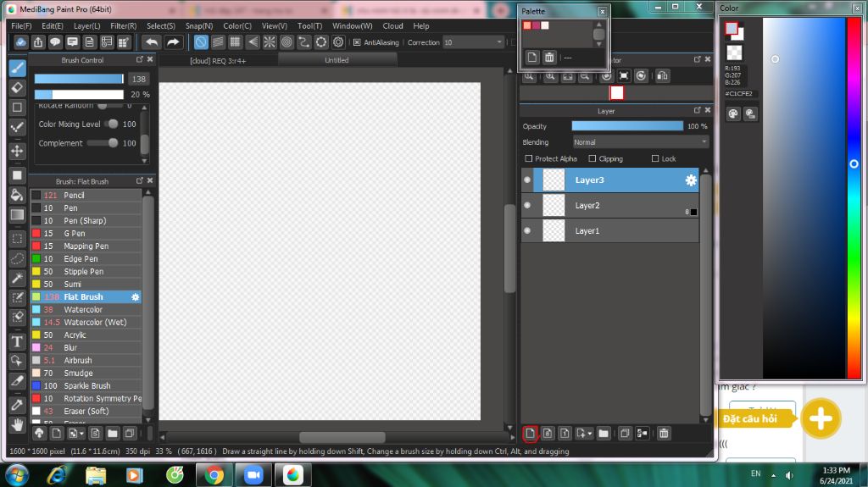
Task: Enable the radial snap guide
Action: [270, 42]
